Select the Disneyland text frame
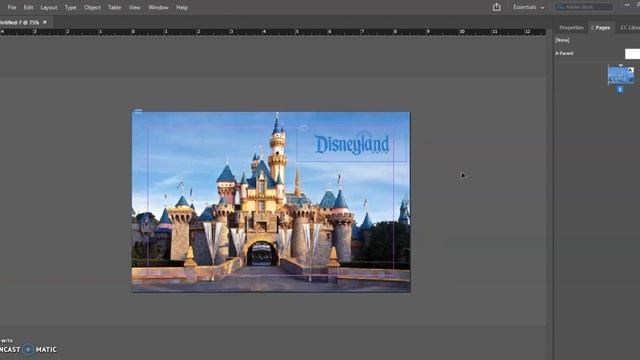 (x=351, y=145)
